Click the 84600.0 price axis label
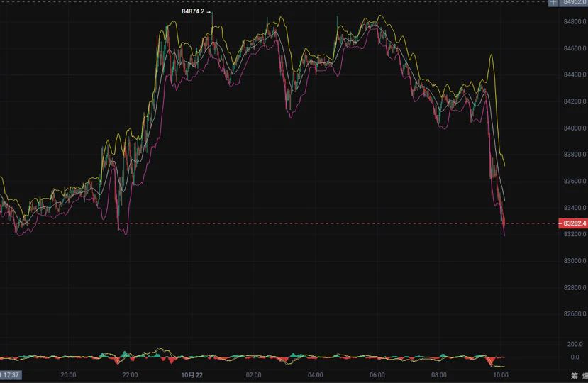This screenshot has height=383, width=588. point(575,48)
